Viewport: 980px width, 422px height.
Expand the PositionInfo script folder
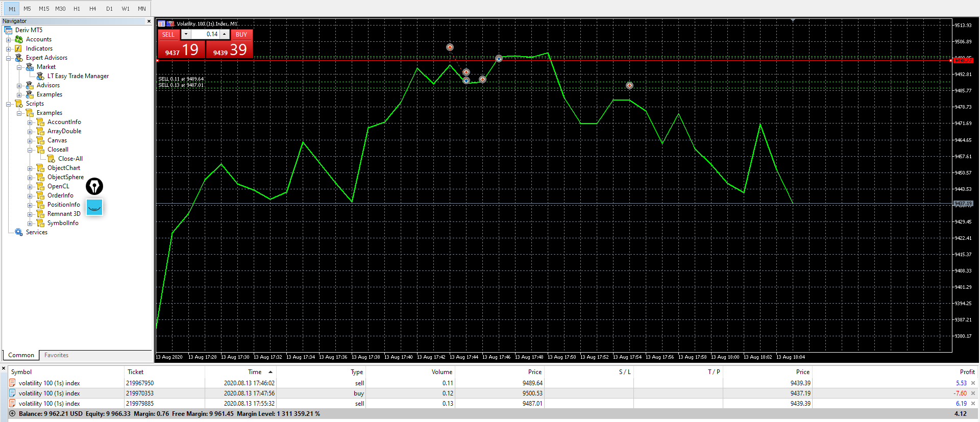tap(30, 205)
